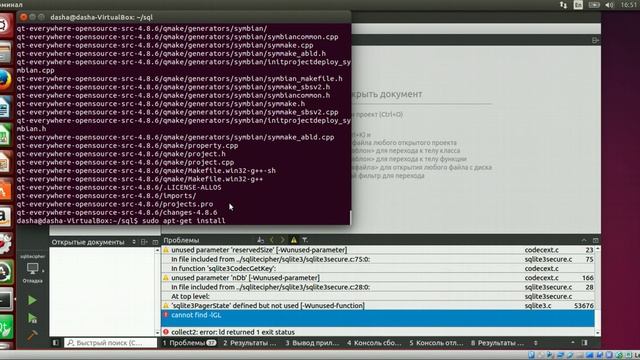Close the Open Documents side panel

[155, 242]
